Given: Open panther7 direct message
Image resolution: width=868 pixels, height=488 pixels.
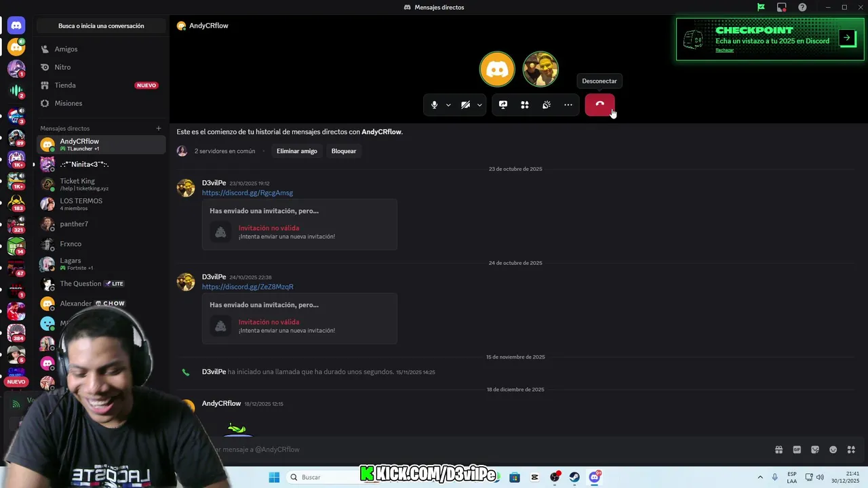Looking at the screenshot, I should coord(101,224).
